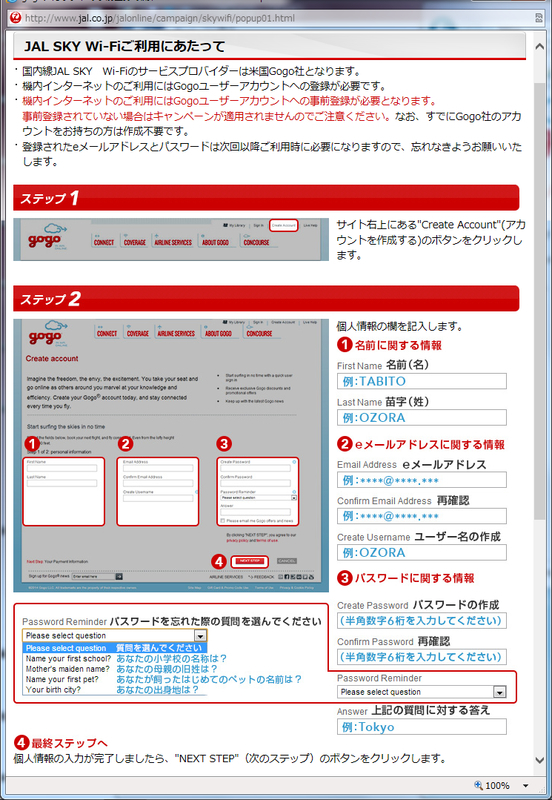Click the First Name field showing '例:TABITO'
552x800 pixels.
click(x=421, y=381)
